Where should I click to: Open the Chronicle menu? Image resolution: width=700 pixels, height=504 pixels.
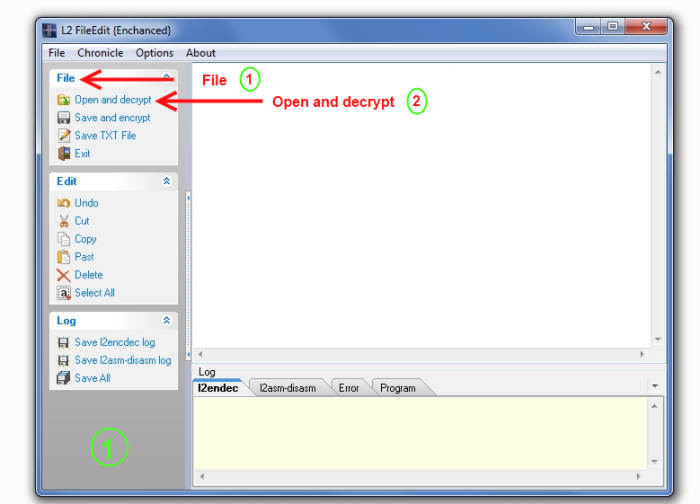tap(100, 53)
